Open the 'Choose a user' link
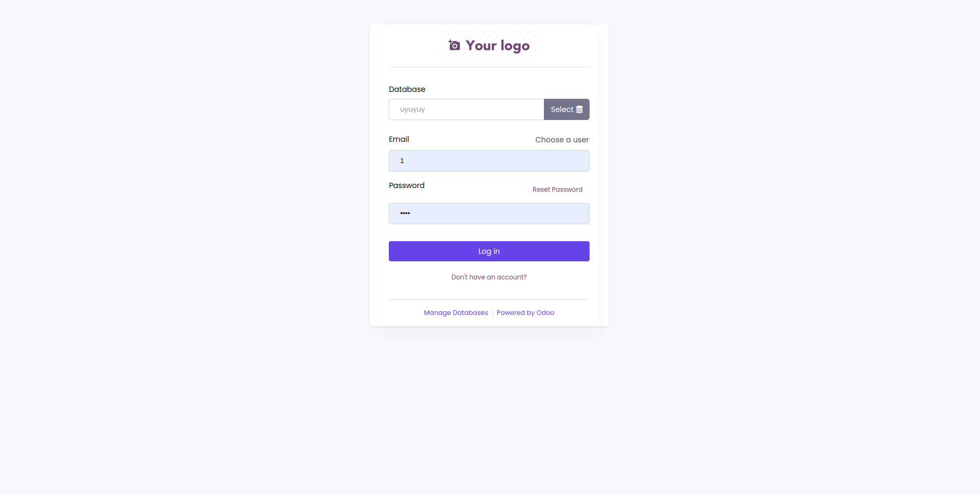The width and height of the screenshot is (980, 494). (x=561, y=140)
